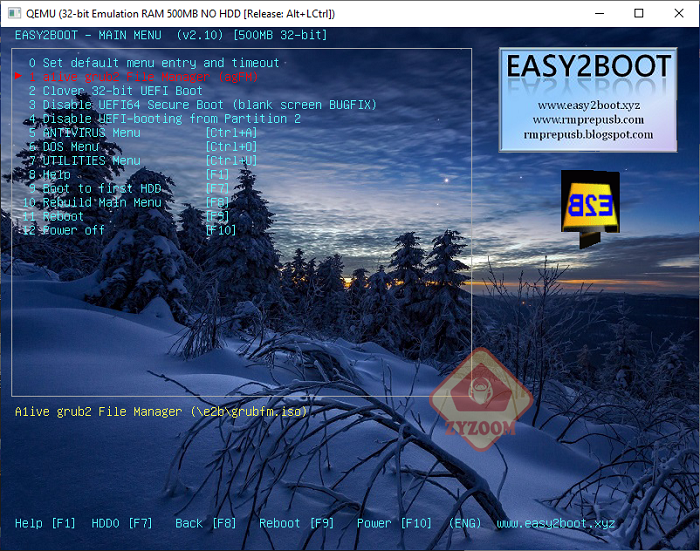Click the [Ctrl+D] shortcut text

point(231,146)
